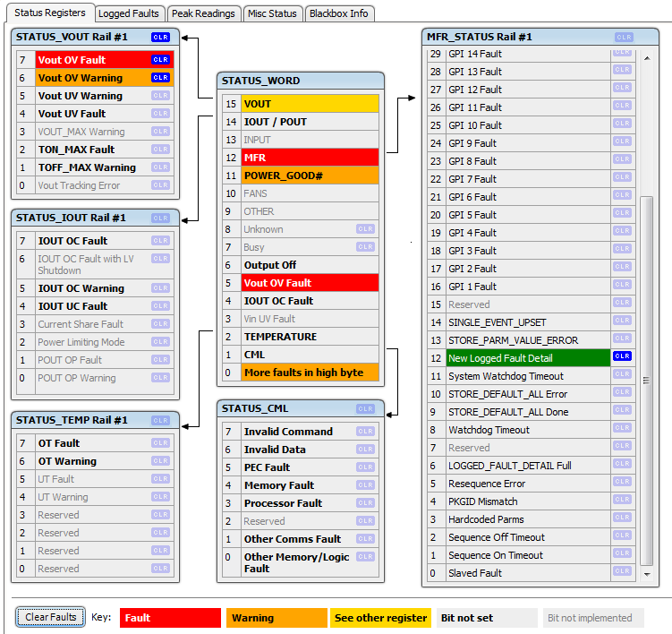Click the red Fault key swatch

(x=170, y=618)
